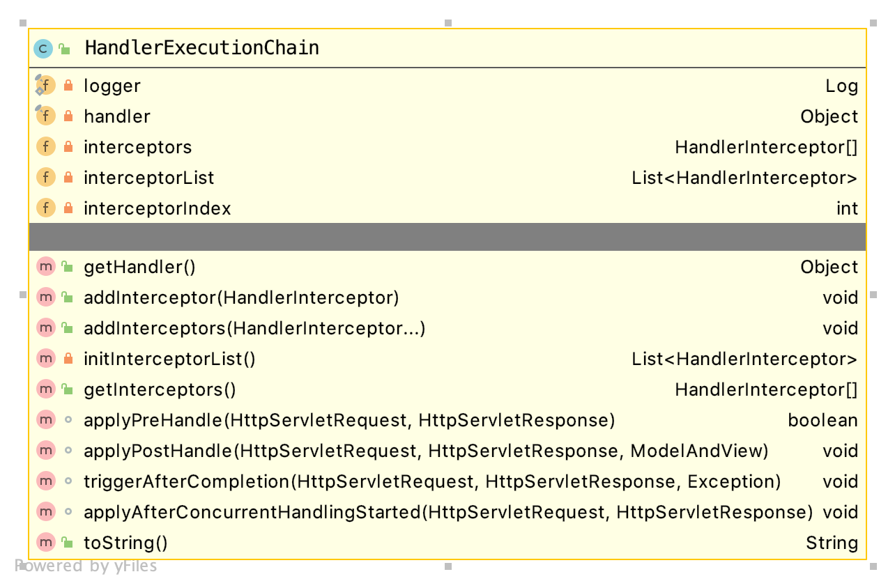Click the method icon for applyAfterConcurrentHandlingStarted
This screenshot has width=895, height=588.
tap(45, 512)
